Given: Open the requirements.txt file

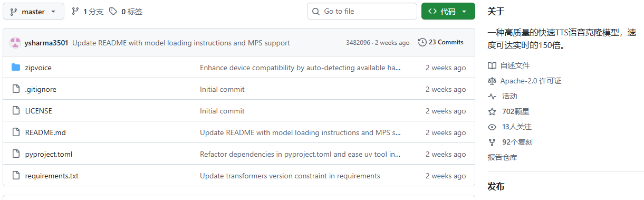Looking at the screenshot, I should pyautogui.click(x=52, y=176).
